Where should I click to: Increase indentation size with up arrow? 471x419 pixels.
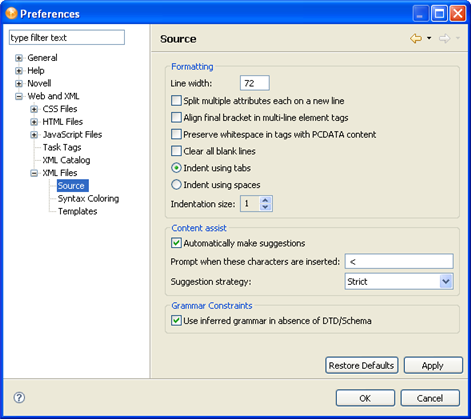point(265,200)
